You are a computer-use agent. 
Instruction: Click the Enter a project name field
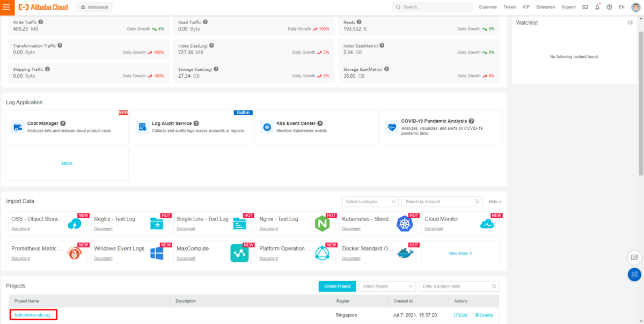(x=459, y=286)
